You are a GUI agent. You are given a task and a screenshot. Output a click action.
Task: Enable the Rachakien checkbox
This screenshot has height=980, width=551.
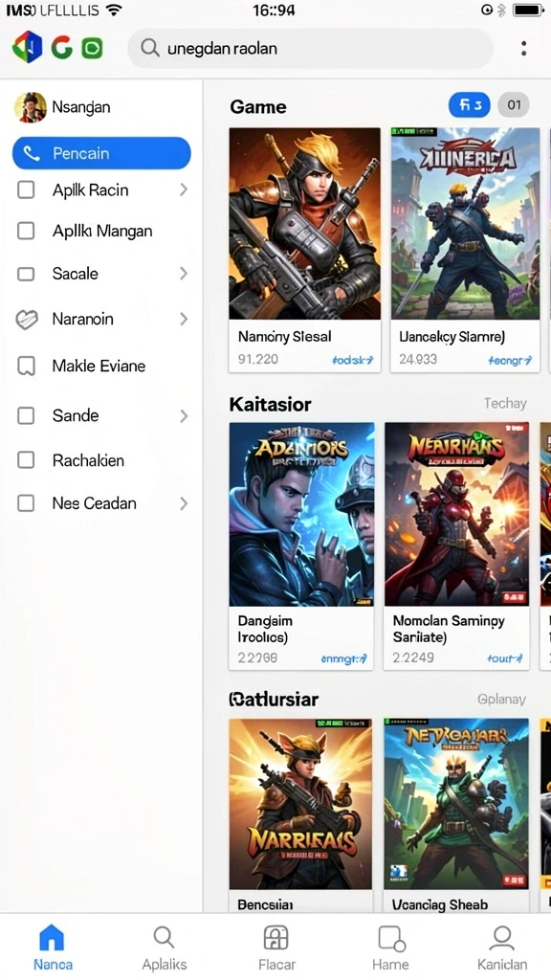26,460
